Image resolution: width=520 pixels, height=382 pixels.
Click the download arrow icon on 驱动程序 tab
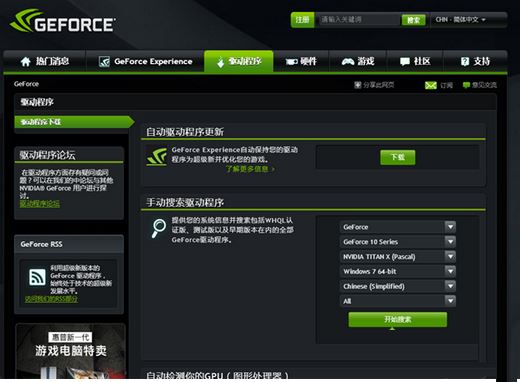[x=220, y=62]
